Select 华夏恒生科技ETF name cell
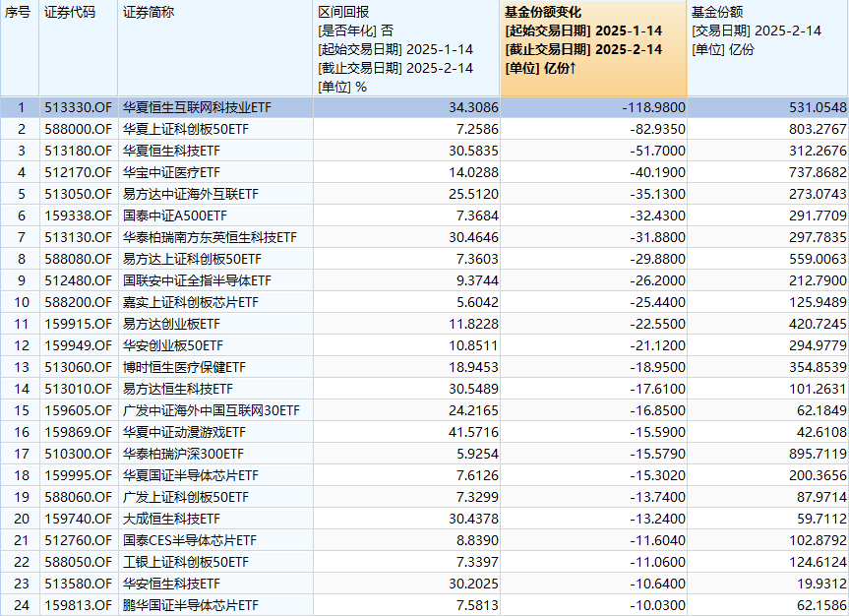Screen dimensions: 849x616 click(215, 151)
